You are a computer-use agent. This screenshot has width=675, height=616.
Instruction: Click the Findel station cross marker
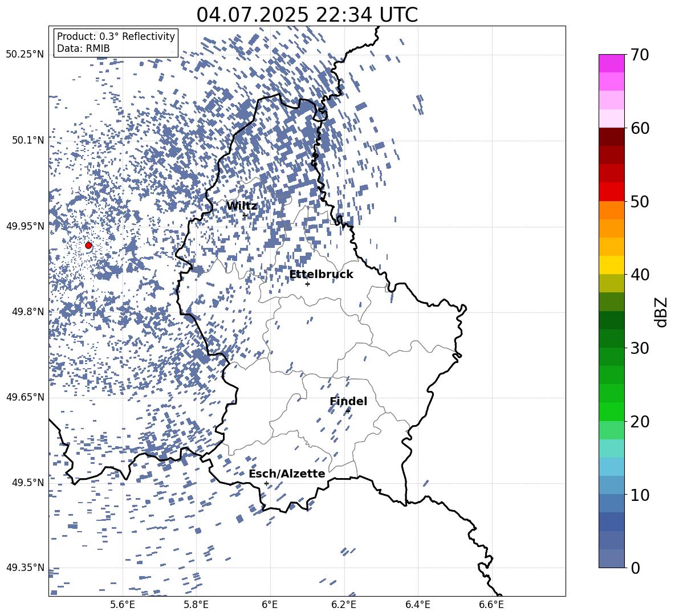coord(348,411)
